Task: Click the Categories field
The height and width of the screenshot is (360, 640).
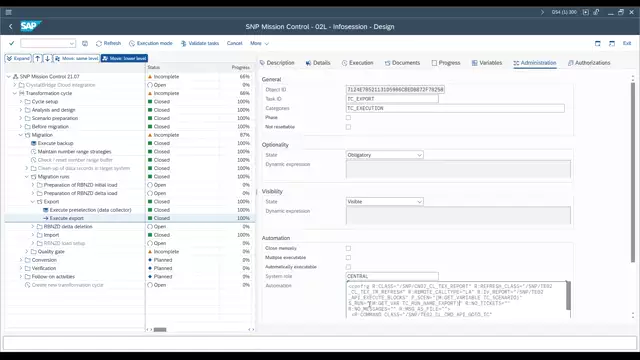Action: 455,108
